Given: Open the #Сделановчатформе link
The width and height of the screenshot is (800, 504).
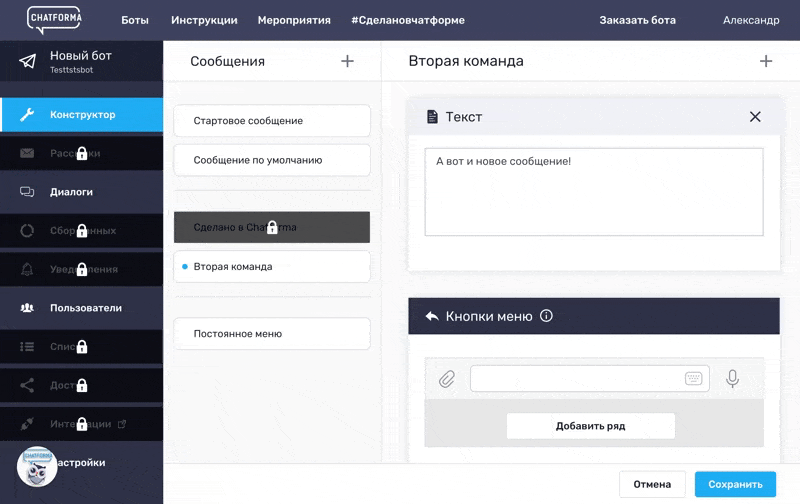Looking at the screenshot, I should pyautogui.click(x=408, y=20).
